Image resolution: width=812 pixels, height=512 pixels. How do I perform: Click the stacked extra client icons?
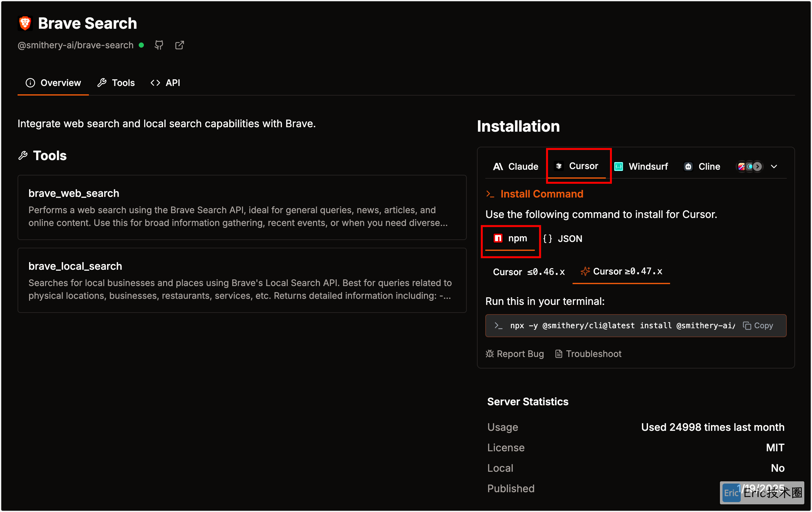point(749,167)
